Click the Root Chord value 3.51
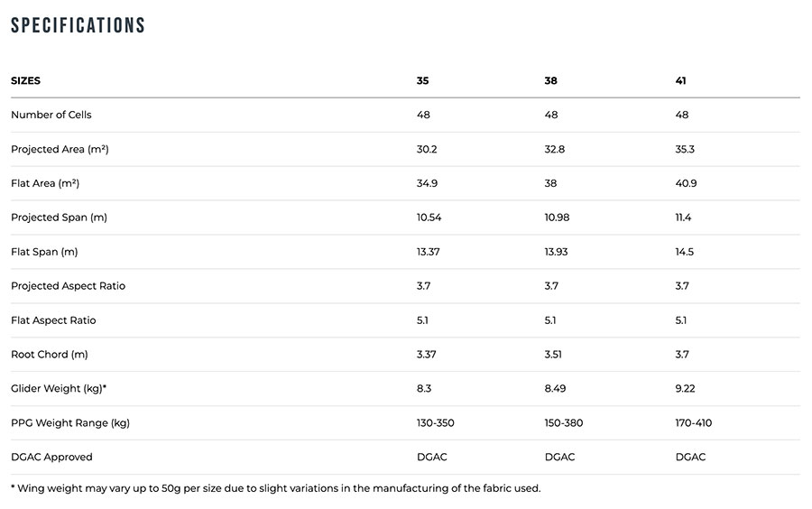The image size is (812, 509). tap(553, 355)
